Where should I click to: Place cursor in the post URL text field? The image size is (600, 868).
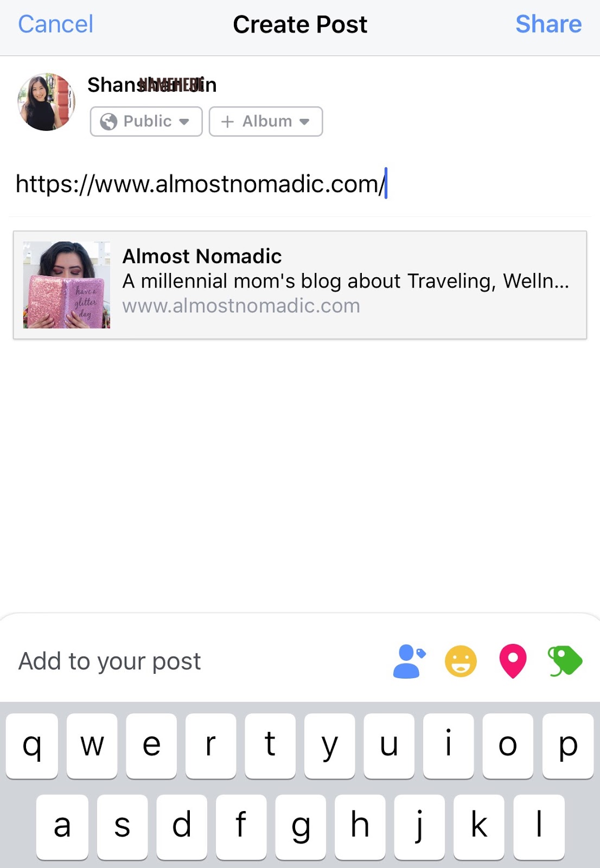[299, 184]
